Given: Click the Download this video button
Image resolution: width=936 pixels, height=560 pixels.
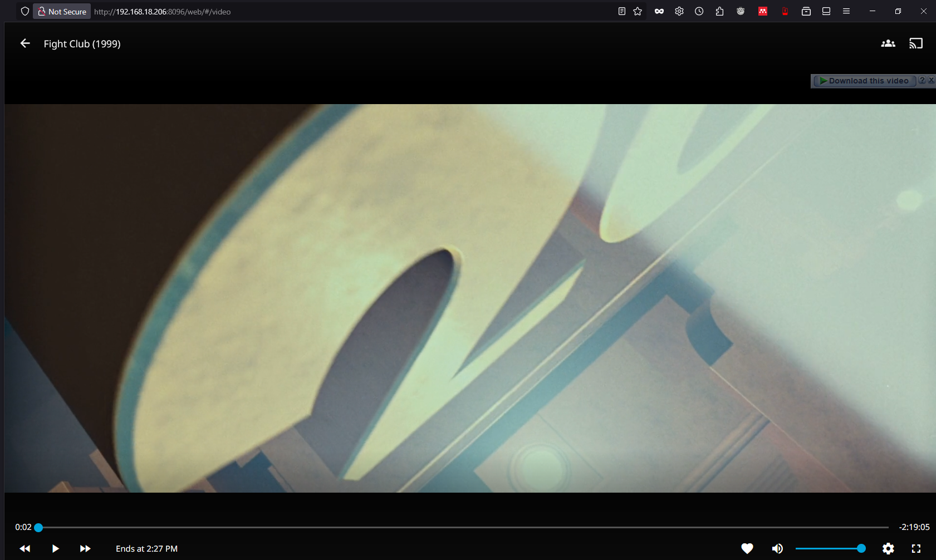Looking at the screenshot, I should 864,81.
